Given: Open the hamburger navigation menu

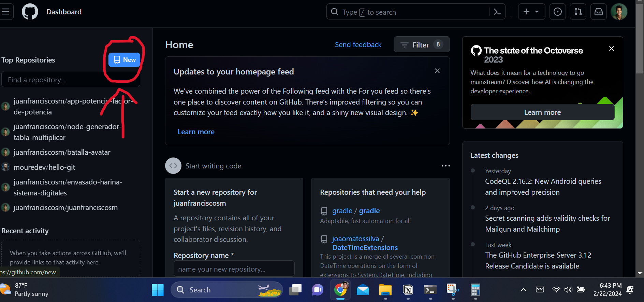Looking at the screenshot, I should point(5,12).
